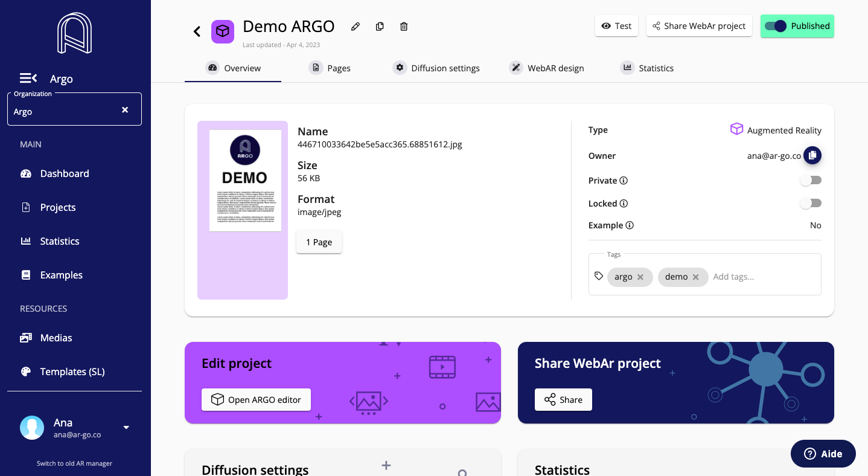Expand the Ana user account menu
The width and height of the screenshot is (868, 476).
point(126,428)
